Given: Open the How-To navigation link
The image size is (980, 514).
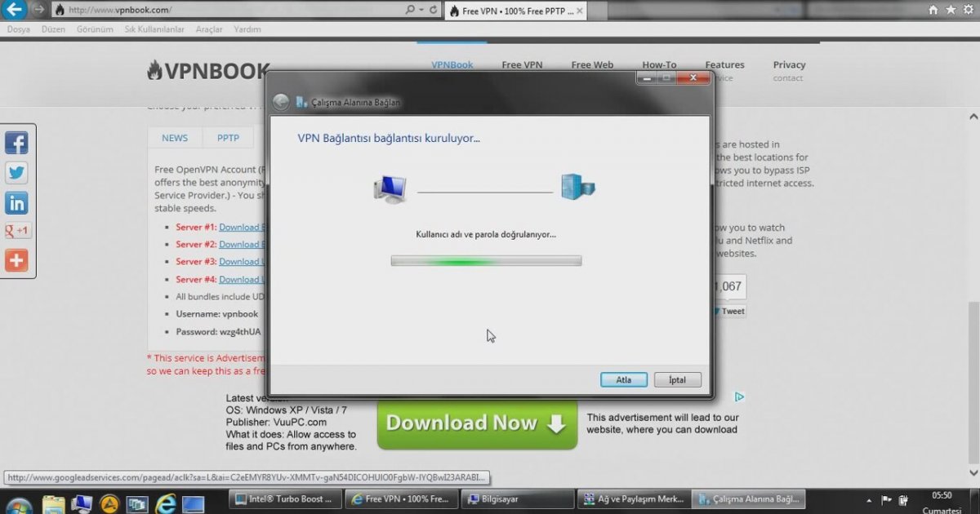Looking at the screenshot, I should [x=659, y=65].
